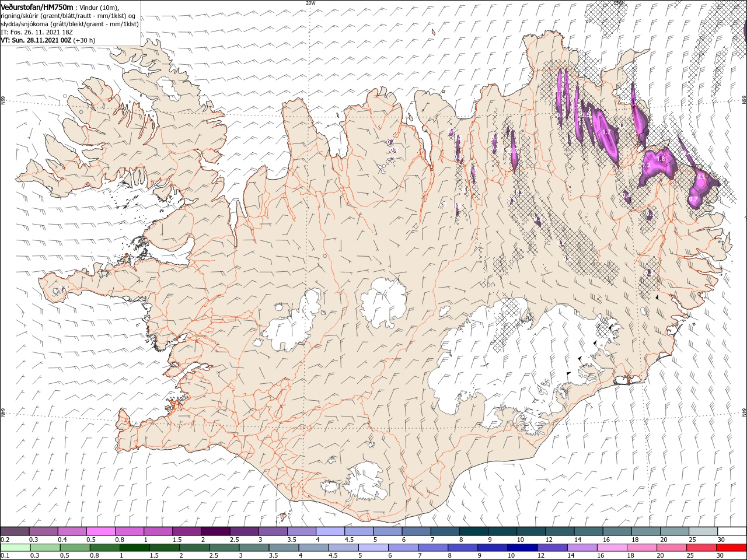Pick the light lavender 4 snow scale swatch

(330, 531)
